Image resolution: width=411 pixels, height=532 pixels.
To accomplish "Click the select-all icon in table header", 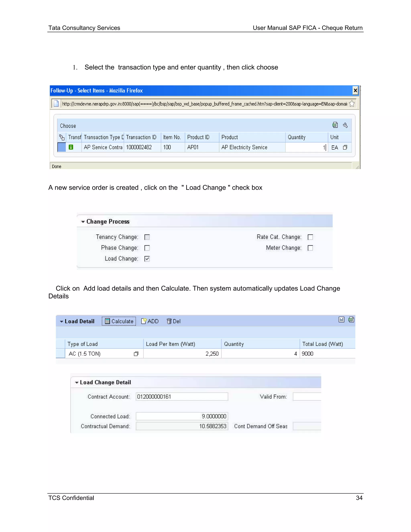I will [62, 137].
